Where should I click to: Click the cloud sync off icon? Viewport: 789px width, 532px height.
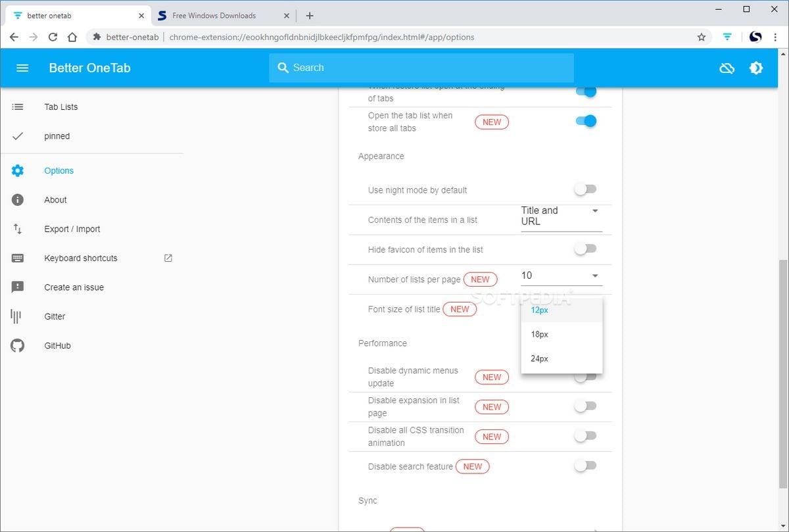727,68
